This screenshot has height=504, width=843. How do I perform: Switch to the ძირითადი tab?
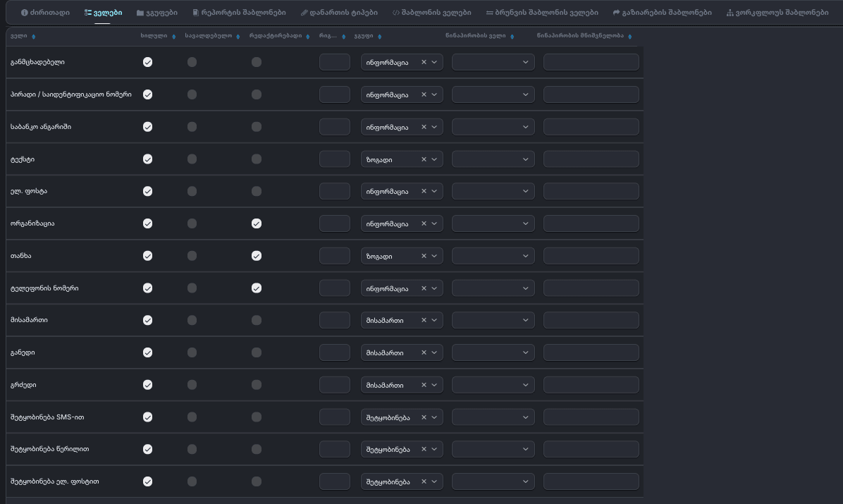(45, 13)
